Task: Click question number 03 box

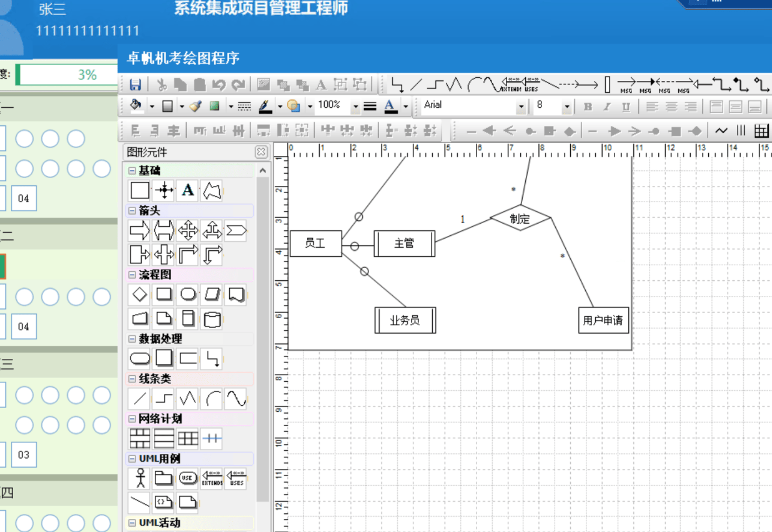Action: [x=24, y=455]
